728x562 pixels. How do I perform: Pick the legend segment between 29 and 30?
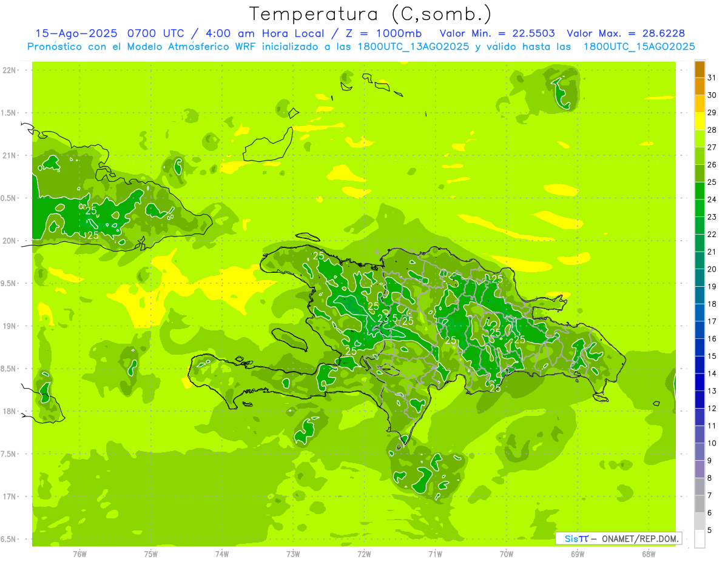699,104
